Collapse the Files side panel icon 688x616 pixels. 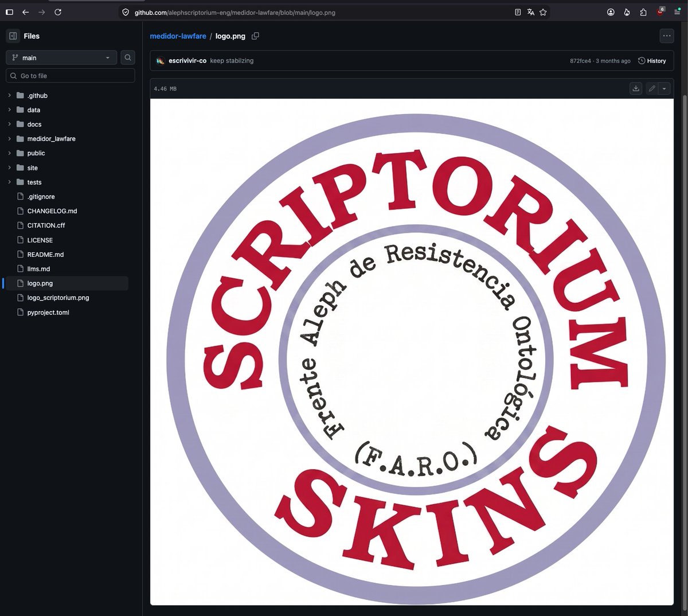coord(13,36)
